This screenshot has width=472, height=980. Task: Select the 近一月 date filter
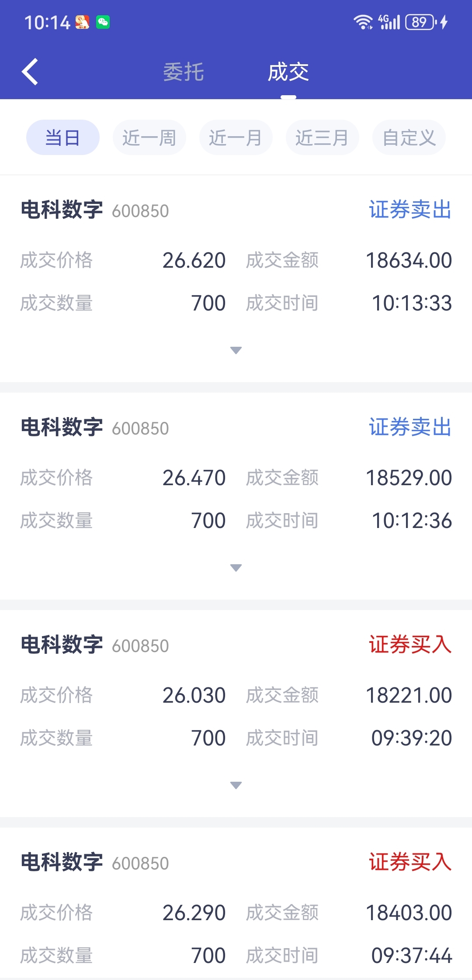(236, 138)
